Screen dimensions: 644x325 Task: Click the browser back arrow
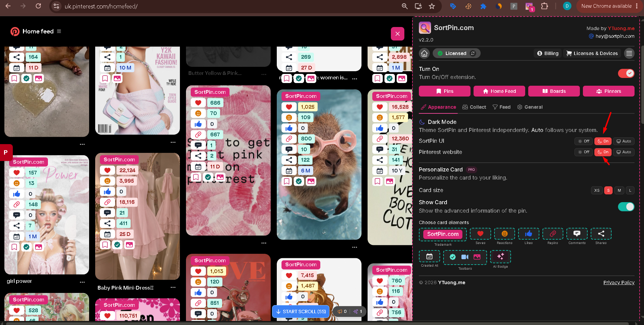(x=8, y=6)
